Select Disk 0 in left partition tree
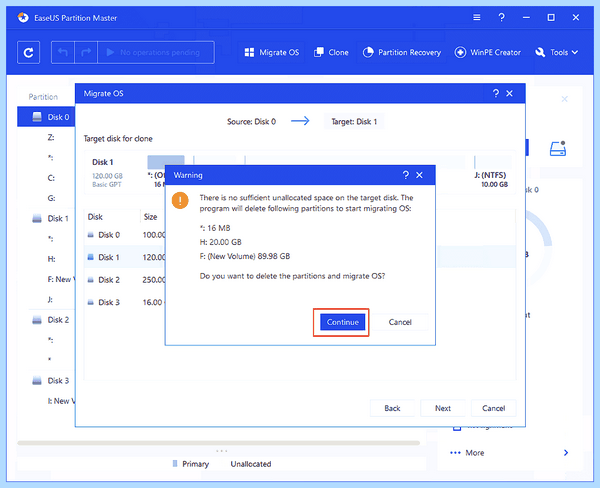Image resolution: width=600 pixels, height=488 pixels. [x=46, y=117]
